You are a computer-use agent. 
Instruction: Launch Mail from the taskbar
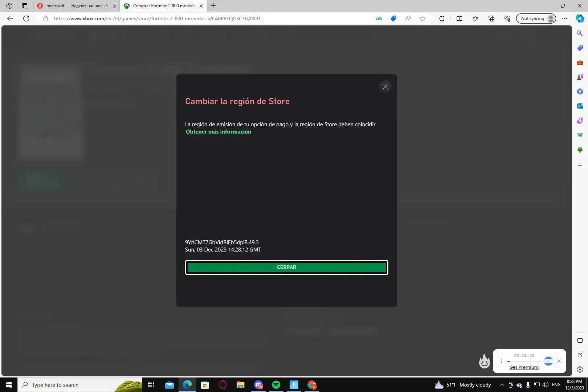(170, 385)
